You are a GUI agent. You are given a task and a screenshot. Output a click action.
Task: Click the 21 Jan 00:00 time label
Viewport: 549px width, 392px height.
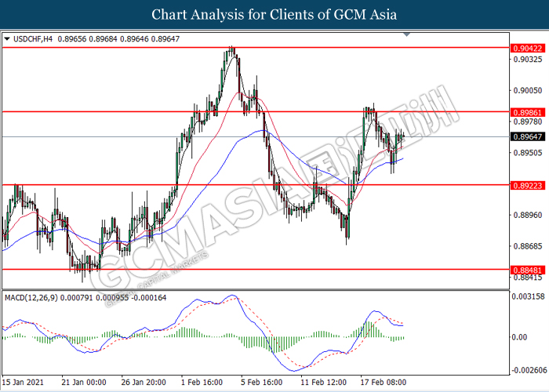pyautogui.click(x=84, y=382)
